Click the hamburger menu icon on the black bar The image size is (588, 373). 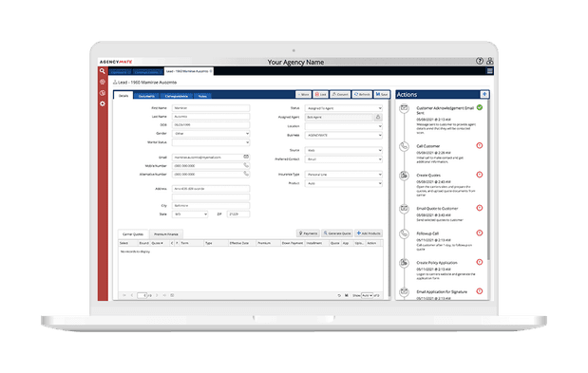[x=490, y=71]
